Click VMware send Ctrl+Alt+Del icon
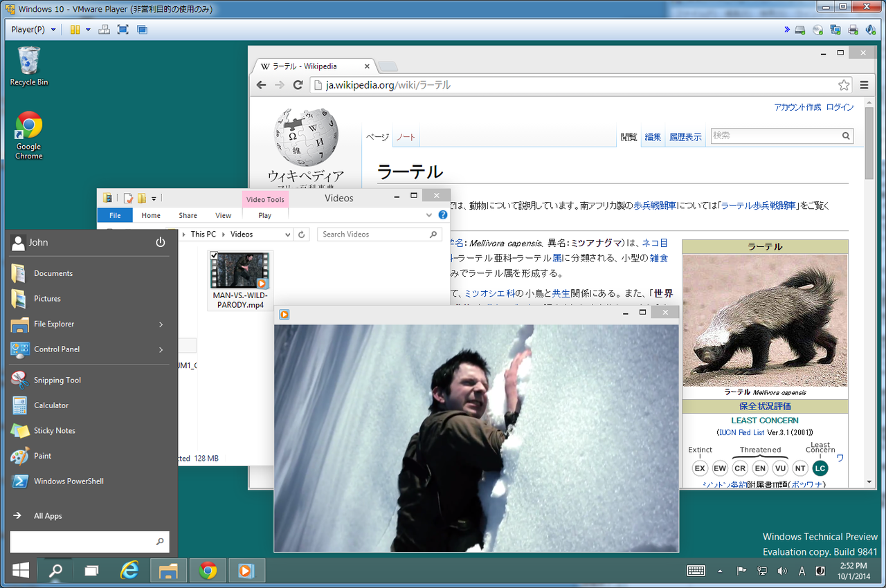This screenshot has width=886, height=588. coord(105,30)
